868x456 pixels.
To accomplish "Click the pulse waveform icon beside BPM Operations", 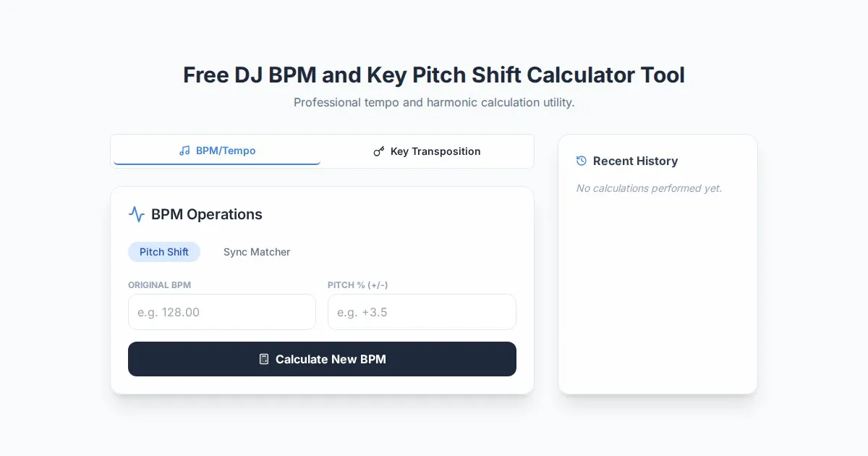I will [x=137, y=214].
